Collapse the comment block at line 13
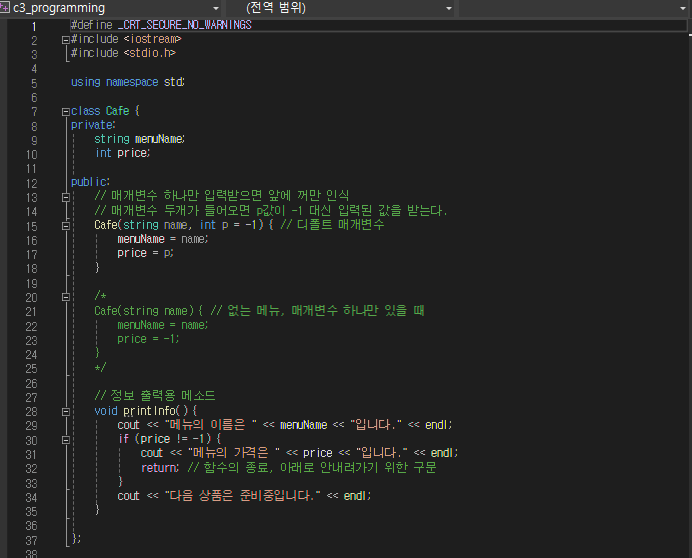Image resolution: width=692 pixels, height=558 pixels. 66,197
